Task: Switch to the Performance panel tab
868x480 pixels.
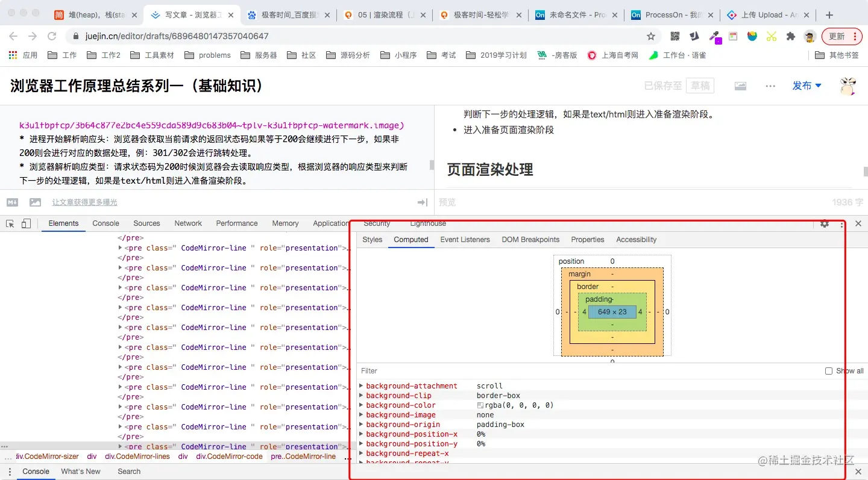Action: coord(237,223)
